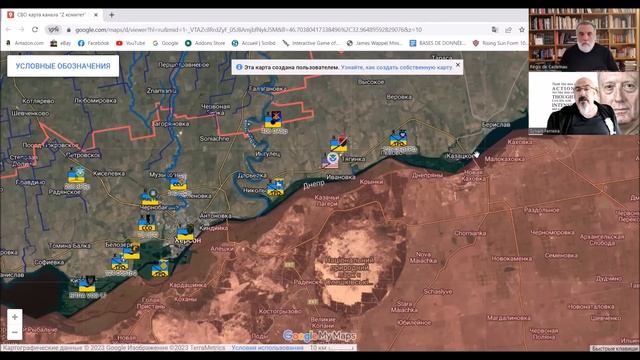View site info via the lock icon

coord(69,30)
